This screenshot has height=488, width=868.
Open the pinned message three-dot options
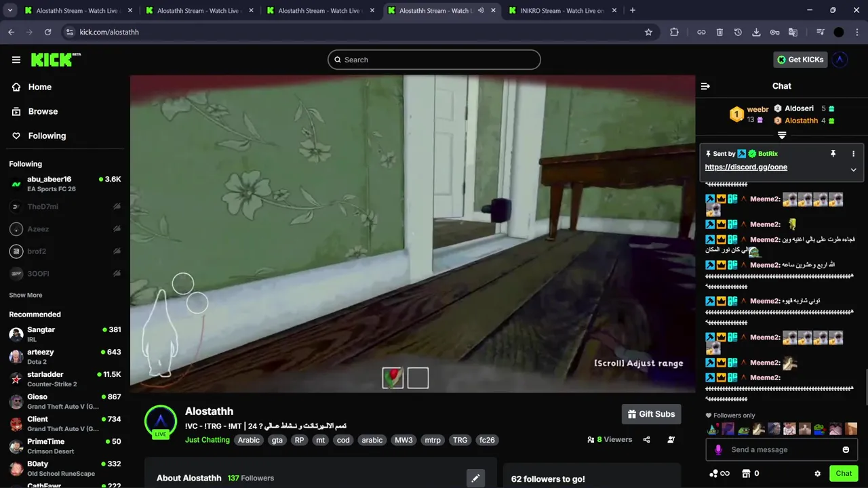853,154
